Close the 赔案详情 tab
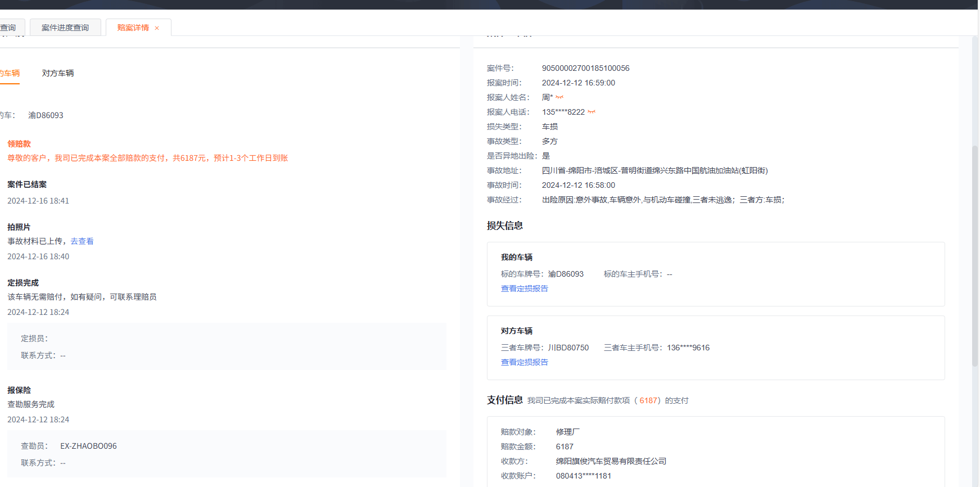Image resolution: width=980 pixels, height=487 pixels. point(157,28)
